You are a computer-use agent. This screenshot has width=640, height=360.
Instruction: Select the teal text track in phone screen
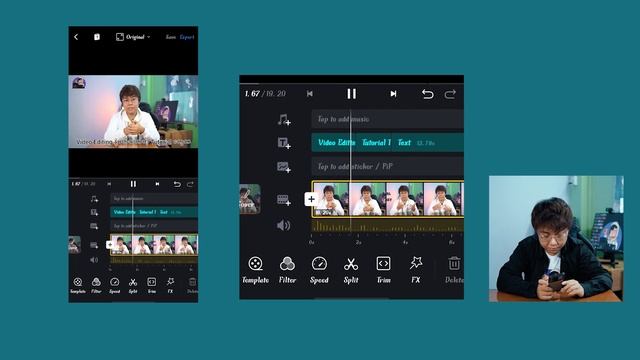click(x=154, y=212)
